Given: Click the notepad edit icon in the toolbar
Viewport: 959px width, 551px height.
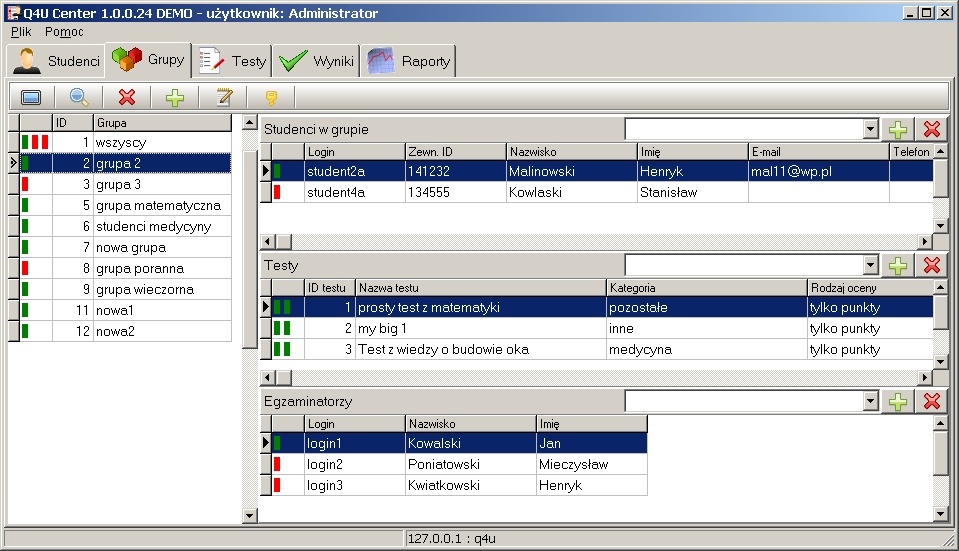Looking at the screenshot, I should click(224, 97).
